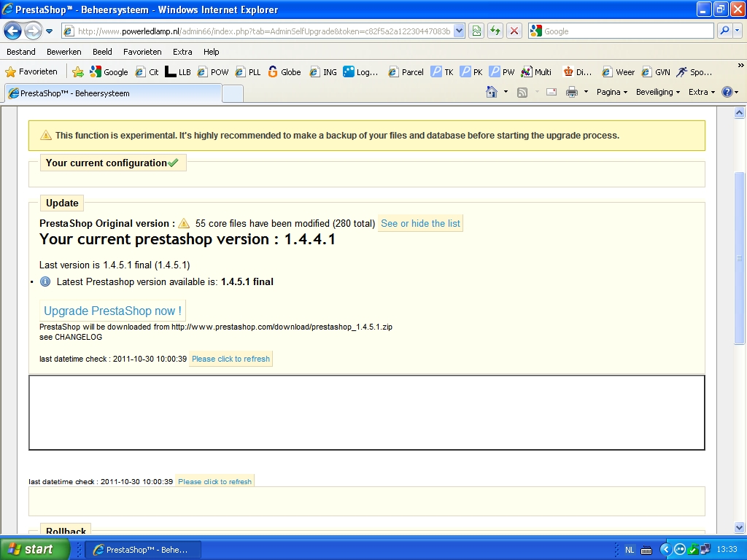The image size is (747, 560).
Task: Click the magnifier search button
Action: point(724,31)
